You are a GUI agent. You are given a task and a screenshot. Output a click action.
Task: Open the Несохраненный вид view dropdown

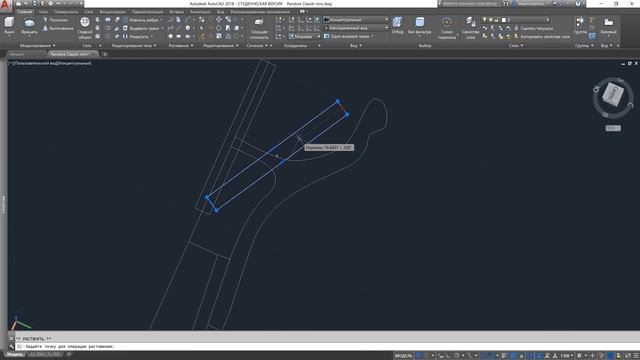pyautogui.click(x=356, y=28)
